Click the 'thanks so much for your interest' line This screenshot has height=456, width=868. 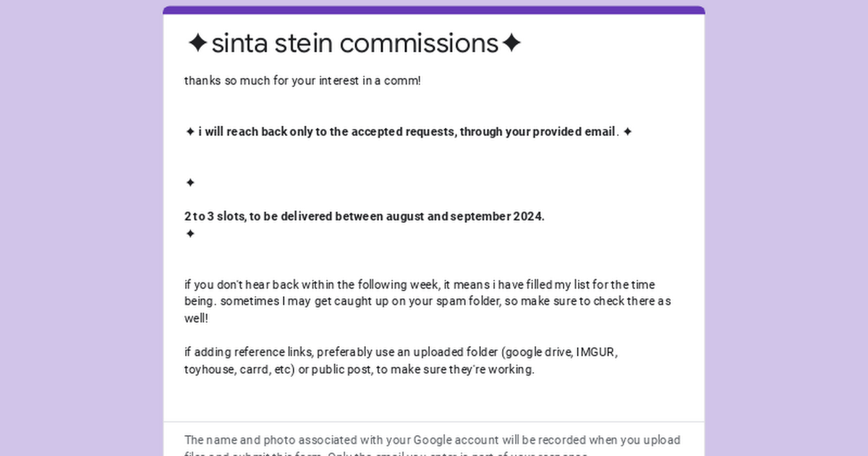tap(302, 80)
